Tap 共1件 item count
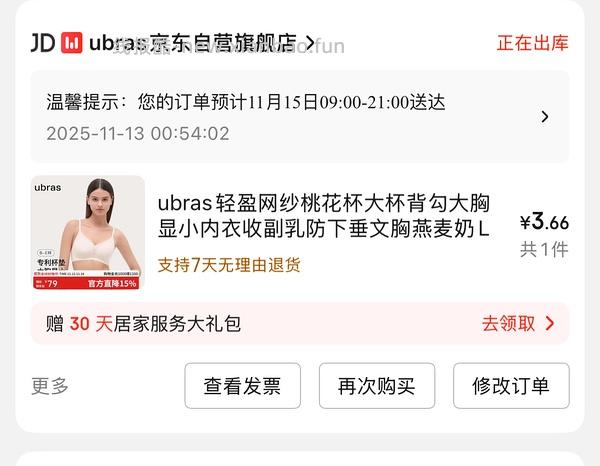Image resolution: width=600 pixels, height=466 pixels. point(544,250)
